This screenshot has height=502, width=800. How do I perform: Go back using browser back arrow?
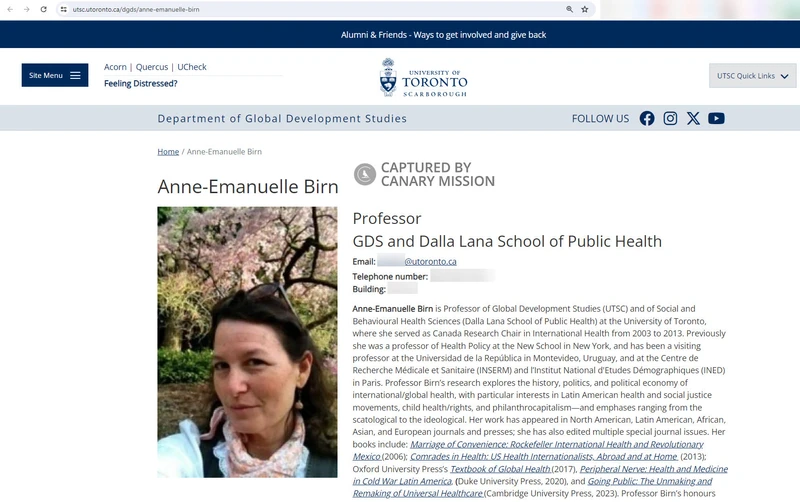point(9,9)
